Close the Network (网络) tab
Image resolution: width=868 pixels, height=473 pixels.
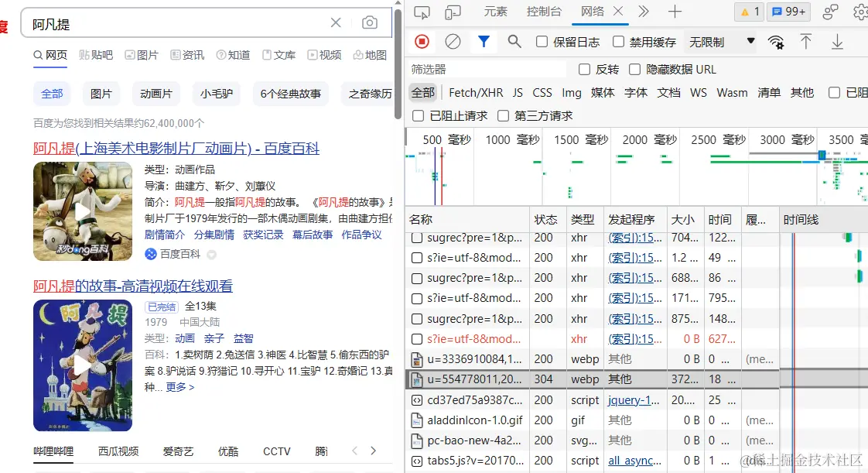click(x=618, y=11)
